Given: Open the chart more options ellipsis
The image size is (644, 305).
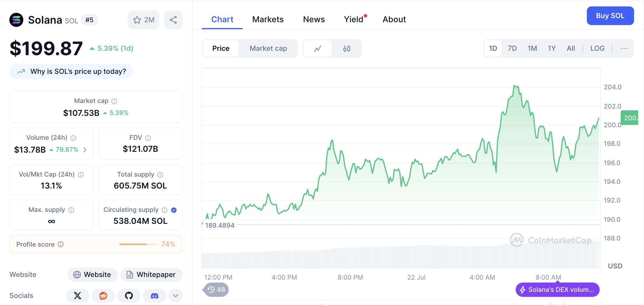Looking at the screenshot, I should [624, 48].
